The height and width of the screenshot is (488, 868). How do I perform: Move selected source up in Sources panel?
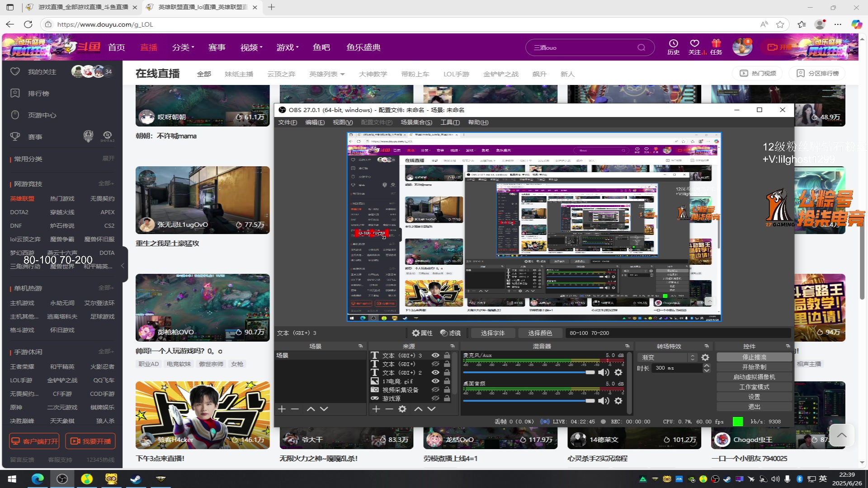[418, 409]
